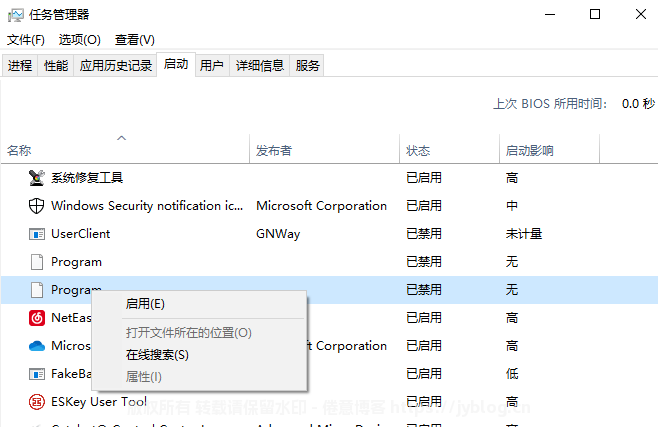Maximize the Task Manager window
This screenshot has width=658, height=427.
pos(595,15)
